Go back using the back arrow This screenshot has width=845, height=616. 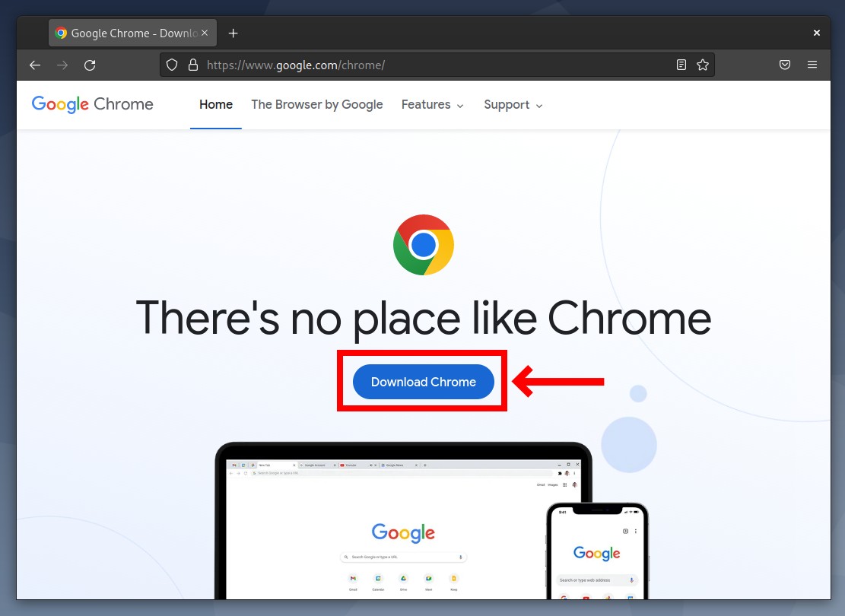[x=35, y=65]
